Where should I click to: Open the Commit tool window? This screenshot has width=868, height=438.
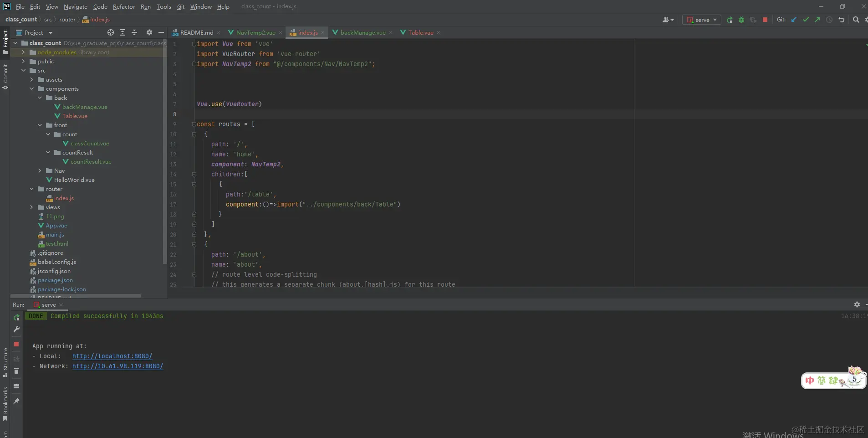(x=5, y=76)
